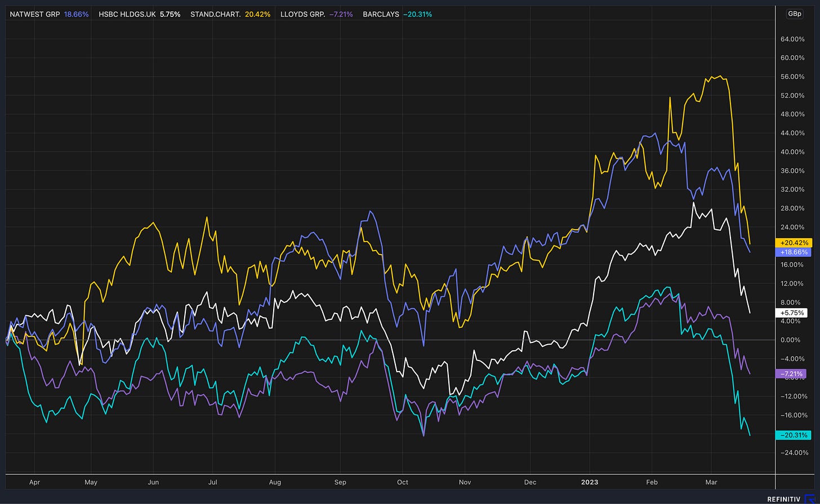Click the cyan −20.31% price tag

click(793, 435)
